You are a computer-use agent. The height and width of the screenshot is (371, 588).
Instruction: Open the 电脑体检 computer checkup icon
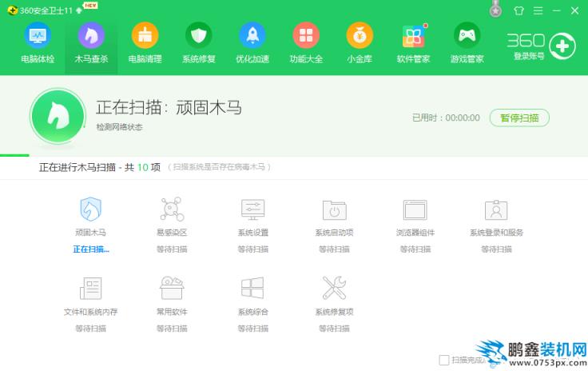(x=38, y=36)
